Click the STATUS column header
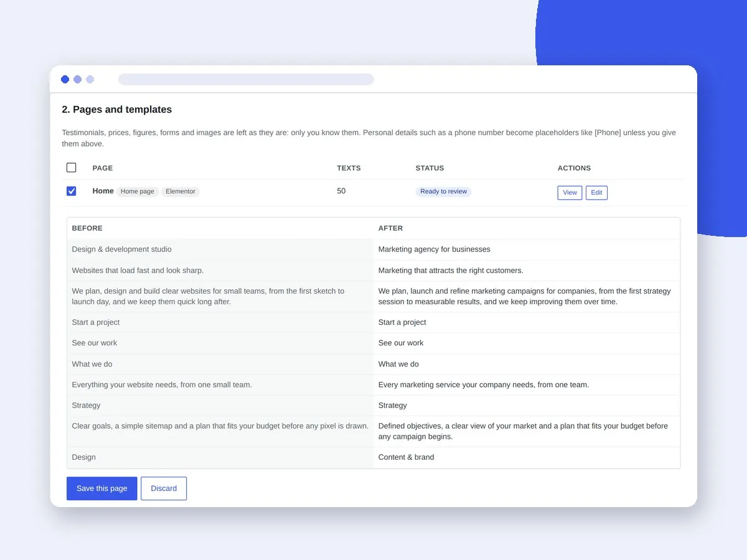Image resolution: width=747 pixels, height=560 pixels. click(x=430, y=168)
